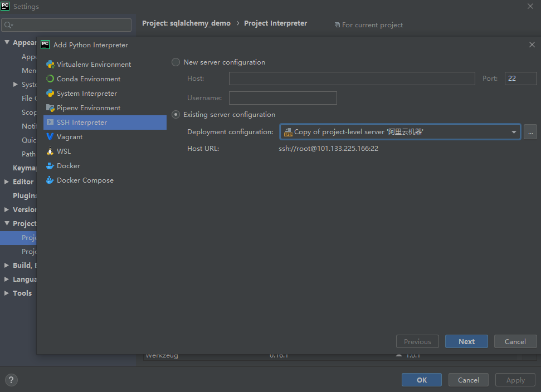Collapse the Appearance settings tree node
The height and width of the screenshot is (392, 541).
(7, 42)
